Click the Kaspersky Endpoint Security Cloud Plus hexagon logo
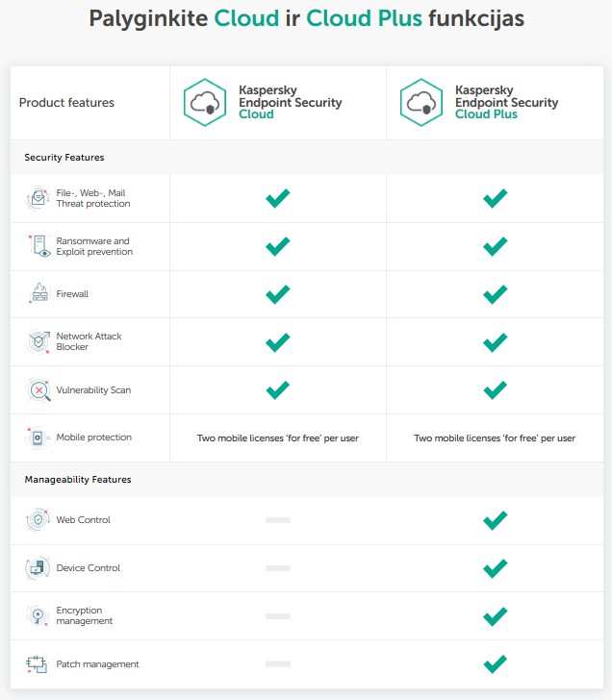The image size is (612, 700). [421, 103]
